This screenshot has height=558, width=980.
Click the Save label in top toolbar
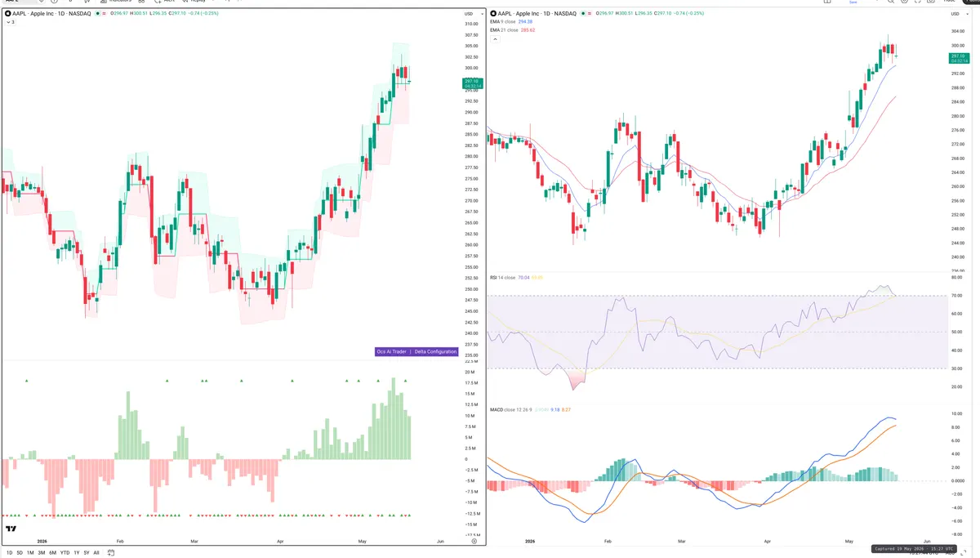click(853, 2)
